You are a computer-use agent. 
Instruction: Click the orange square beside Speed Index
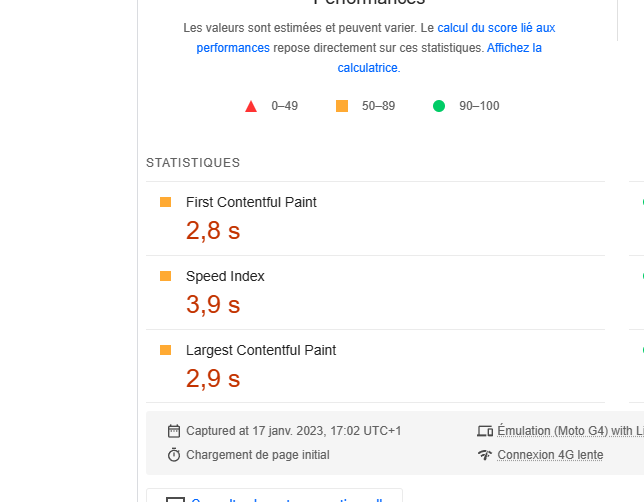(x=166, y=276)
